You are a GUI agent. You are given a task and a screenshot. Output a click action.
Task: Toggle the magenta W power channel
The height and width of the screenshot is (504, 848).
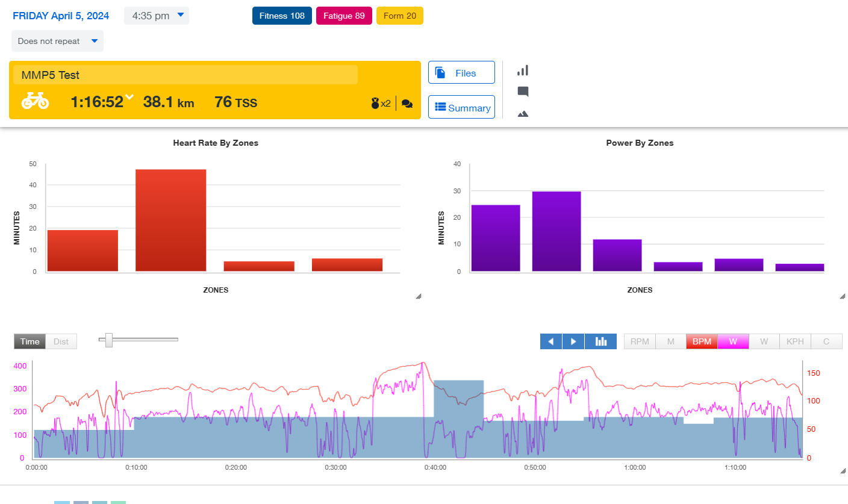coord(733,341)
